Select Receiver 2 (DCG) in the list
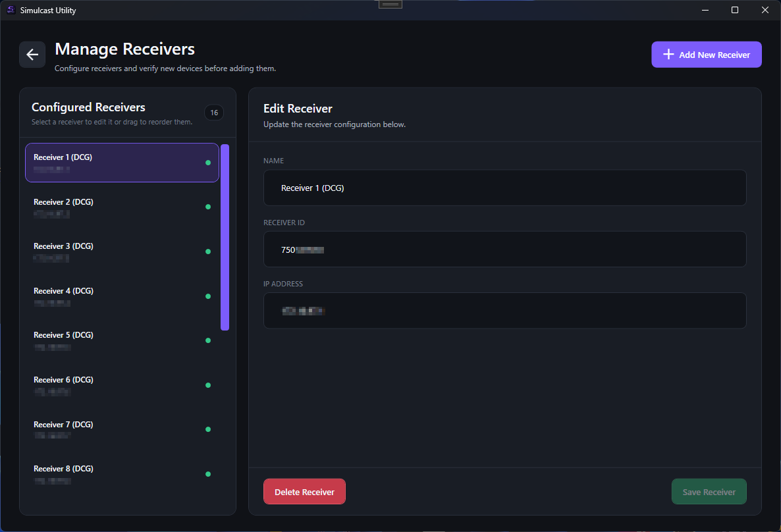 click(122, 207)
